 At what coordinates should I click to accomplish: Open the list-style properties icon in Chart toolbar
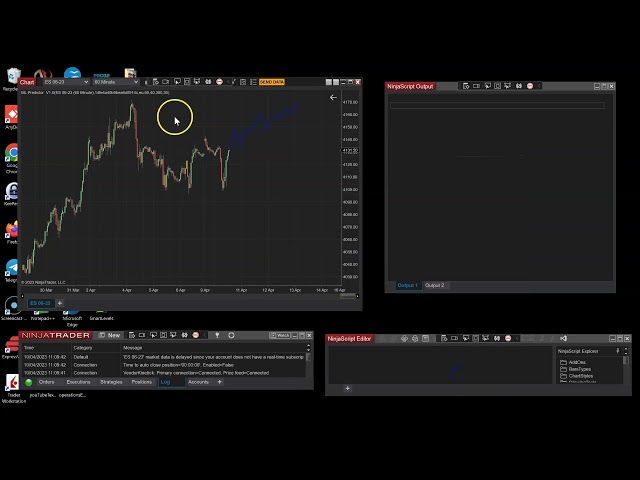pos(253,82)
